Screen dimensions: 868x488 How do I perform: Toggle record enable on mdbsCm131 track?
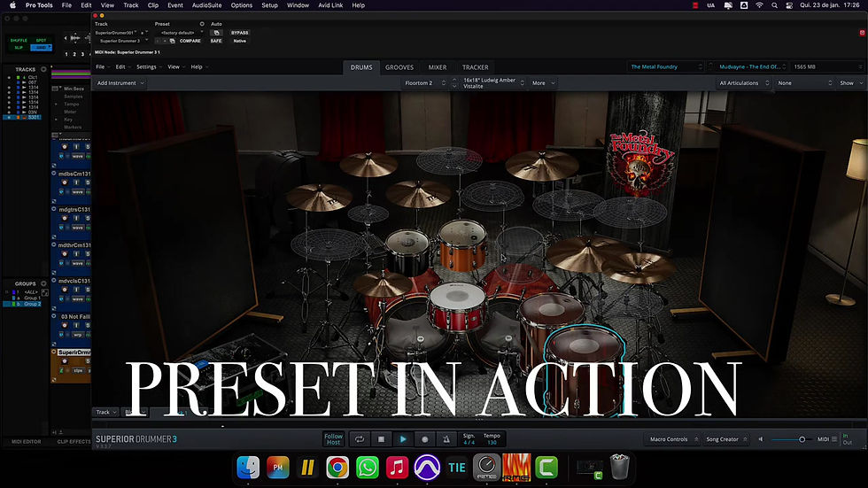[65, 182]
